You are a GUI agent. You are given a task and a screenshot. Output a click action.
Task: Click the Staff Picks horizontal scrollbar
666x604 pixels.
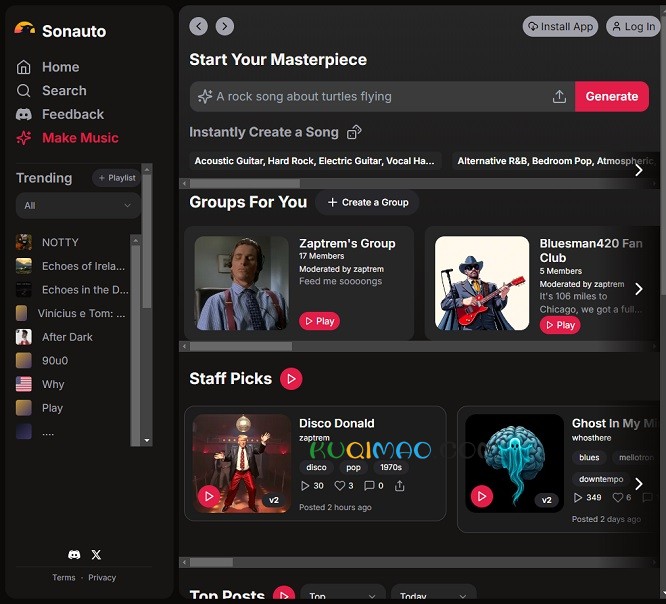tap(211, 562)
